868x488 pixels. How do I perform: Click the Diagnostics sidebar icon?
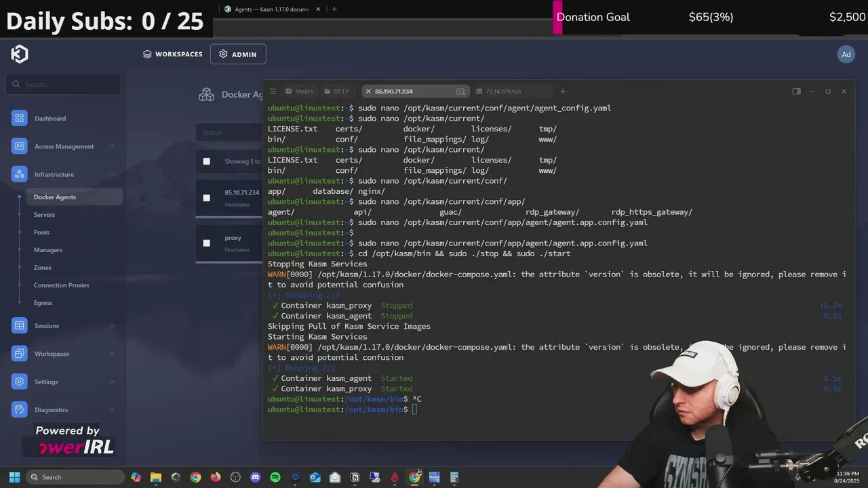click(19, 409)
